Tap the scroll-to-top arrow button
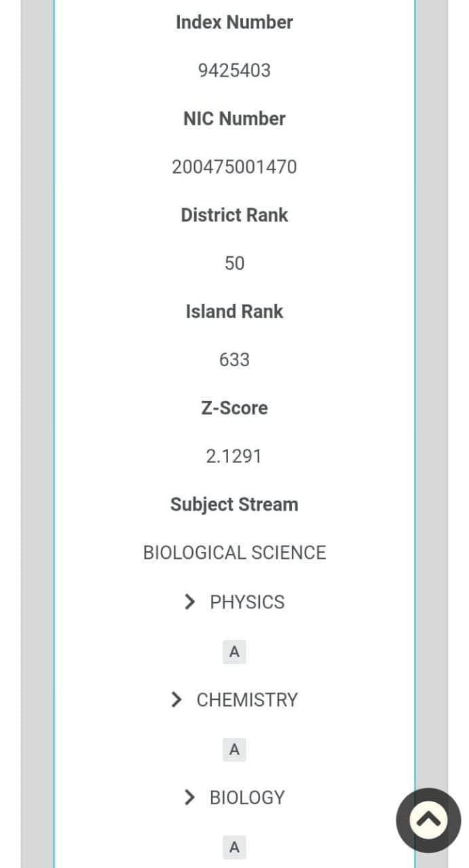 (x=428, y=821)
